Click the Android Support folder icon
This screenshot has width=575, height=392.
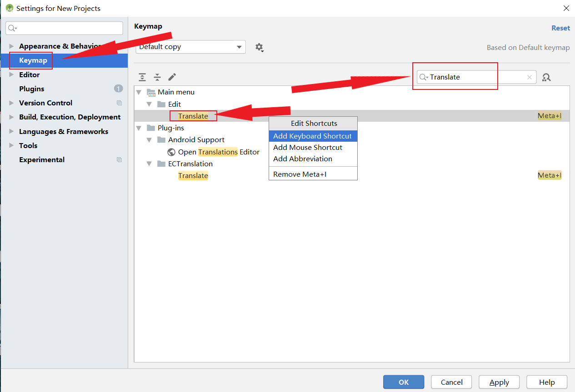pos(161,140)
